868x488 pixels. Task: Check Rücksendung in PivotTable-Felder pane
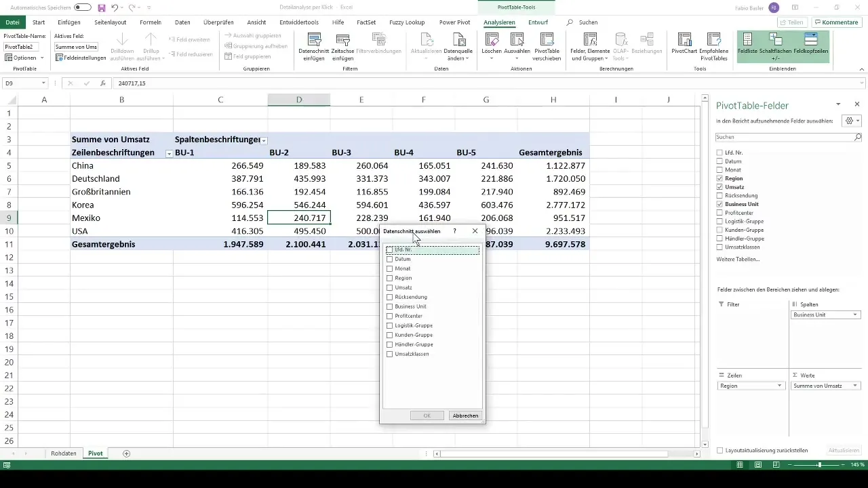[x=719, y=195]
